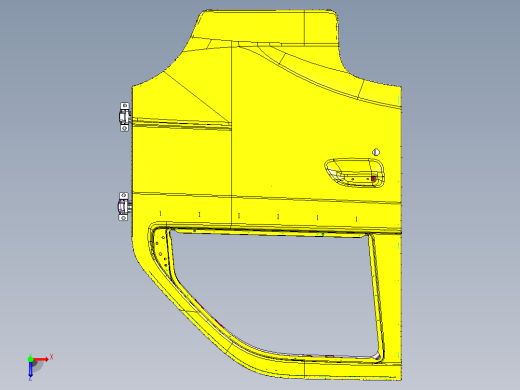Select the lower door hinge part

pos(124,206)
